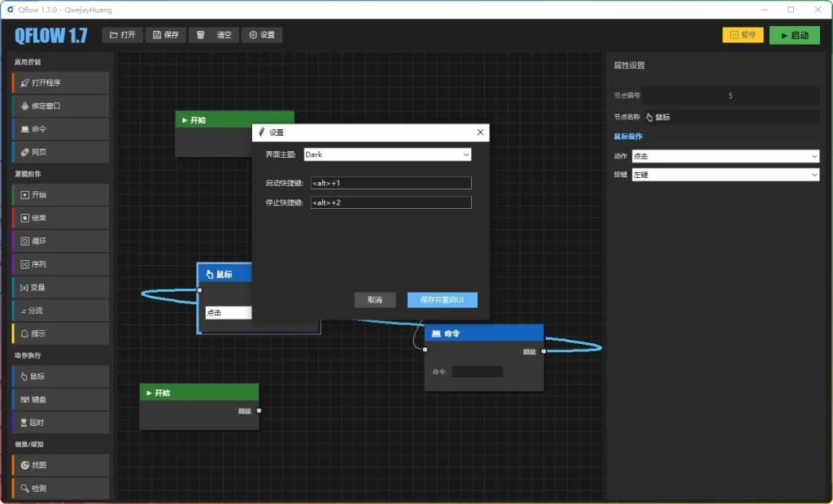The image size is (833, 504).
Task: Select the 绑定窗口 (bind window) component
Action: pos(60,106)
